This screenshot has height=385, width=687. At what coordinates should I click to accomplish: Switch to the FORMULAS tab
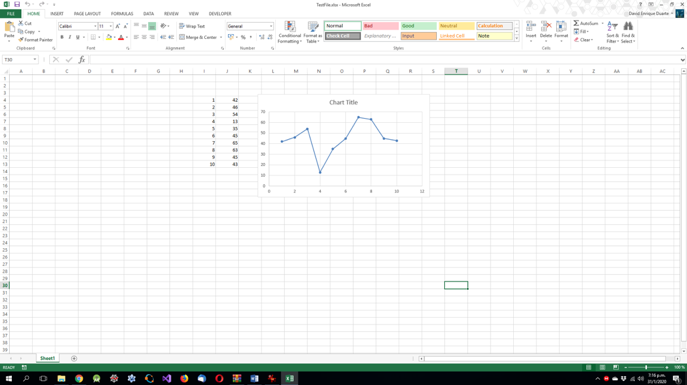coord(122,14)
